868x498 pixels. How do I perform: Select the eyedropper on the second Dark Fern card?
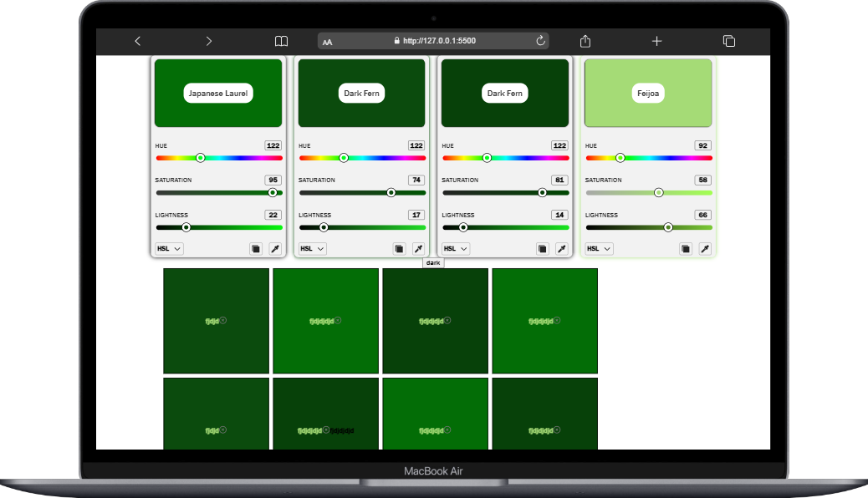pyautogui.click(x=560, y=248)
